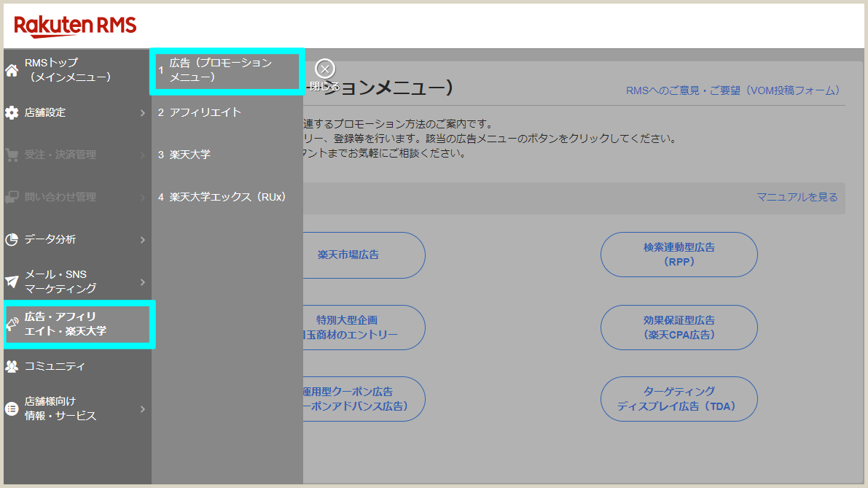Expand the メール・SNSマーケティング submenu chevron
This screenshot has height=488, width=868.
tap(143, 282)
